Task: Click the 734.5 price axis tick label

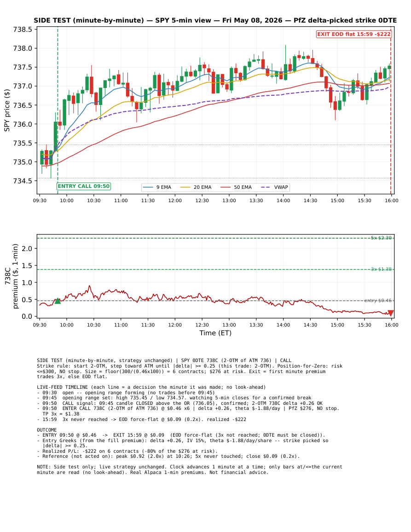Action: click(23, 181)
